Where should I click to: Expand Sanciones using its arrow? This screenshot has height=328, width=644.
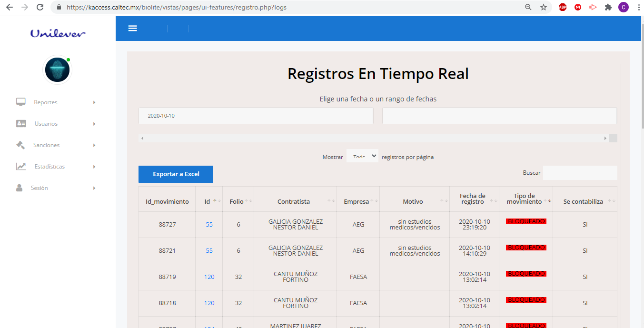(94, 145)
